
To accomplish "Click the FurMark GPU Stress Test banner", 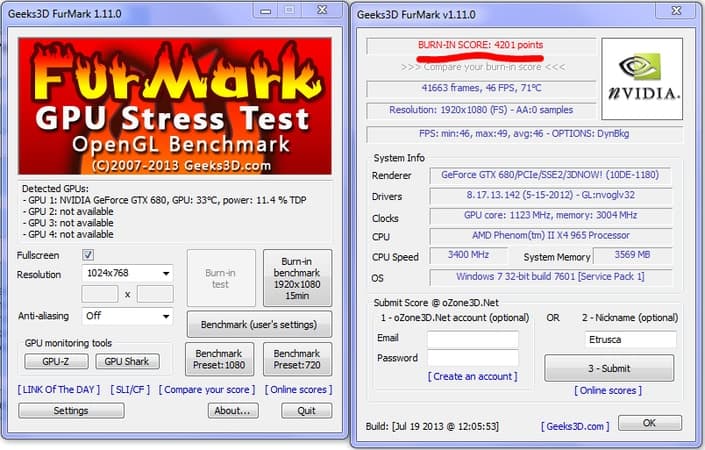I will click(x=175, y=106).
